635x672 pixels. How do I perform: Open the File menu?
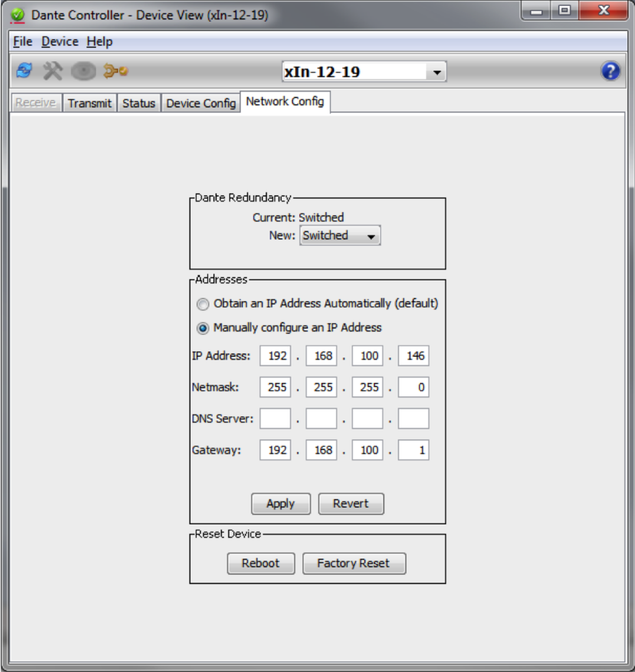pos(22,42)
